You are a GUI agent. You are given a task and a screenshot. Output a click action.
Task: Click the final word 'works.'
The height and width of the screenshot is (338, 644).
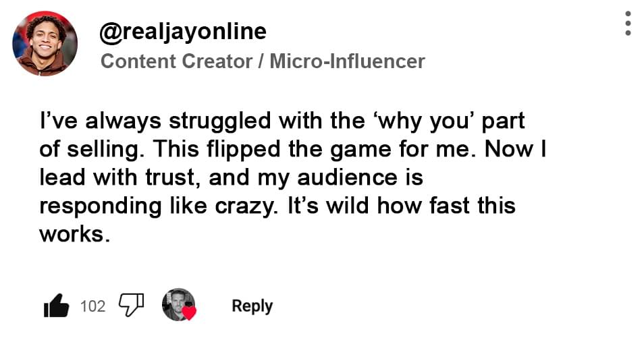(x=74, y=233)
